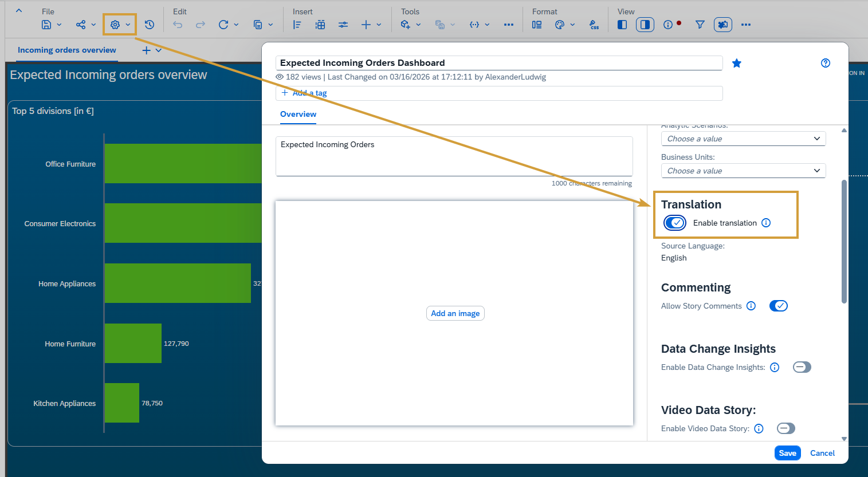Open the help question mark icon

pyautogui.click(x=826, y=63)
